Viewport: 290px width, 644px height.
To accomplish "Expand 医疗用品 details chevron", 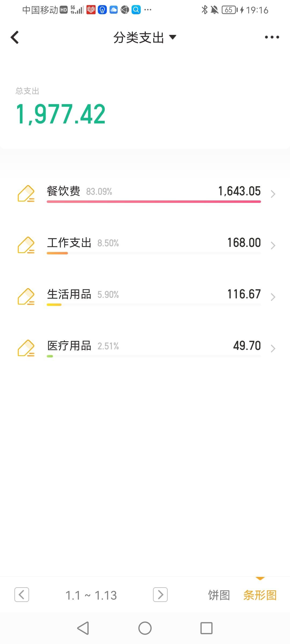I will pyautogui.click(x=273, y=348).
